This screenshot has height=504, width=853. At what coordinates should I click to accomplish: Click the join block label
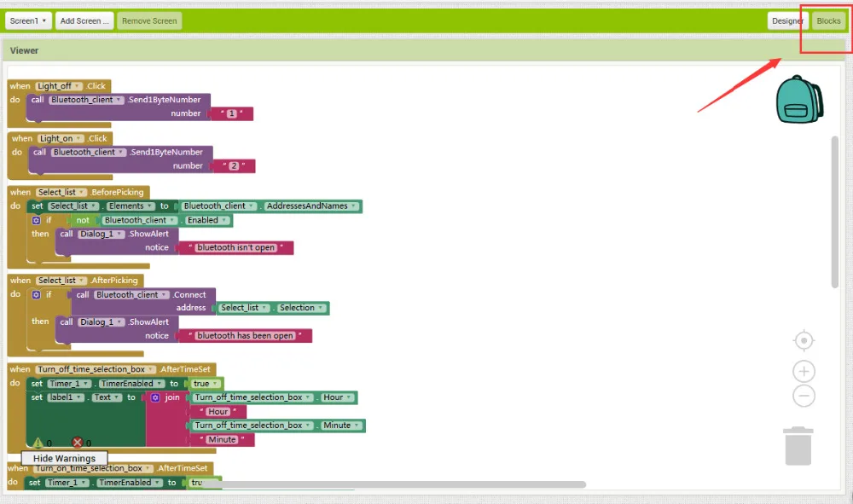tap(172, 397)
